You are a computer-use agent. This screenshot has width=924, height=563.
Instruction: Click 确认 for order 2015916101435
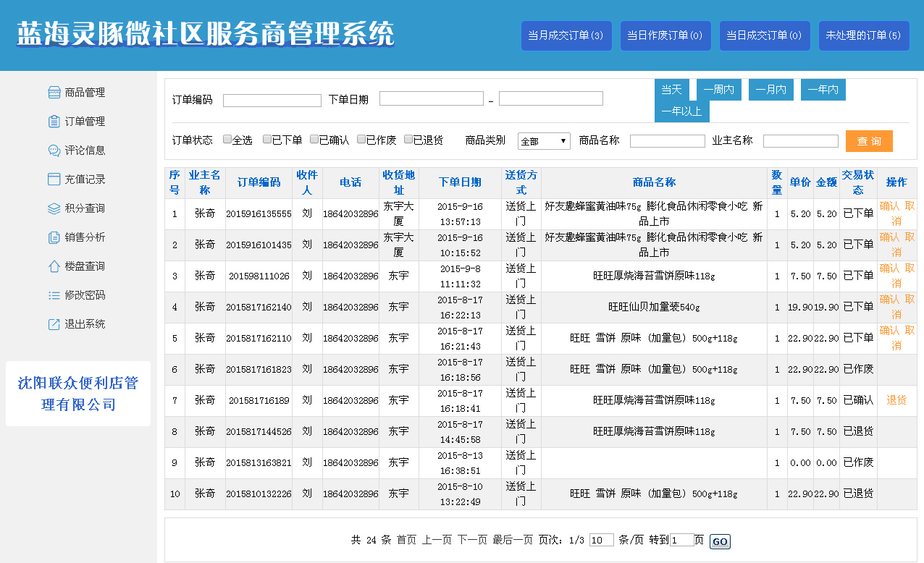pyautogui.click(x=889, y=237)
